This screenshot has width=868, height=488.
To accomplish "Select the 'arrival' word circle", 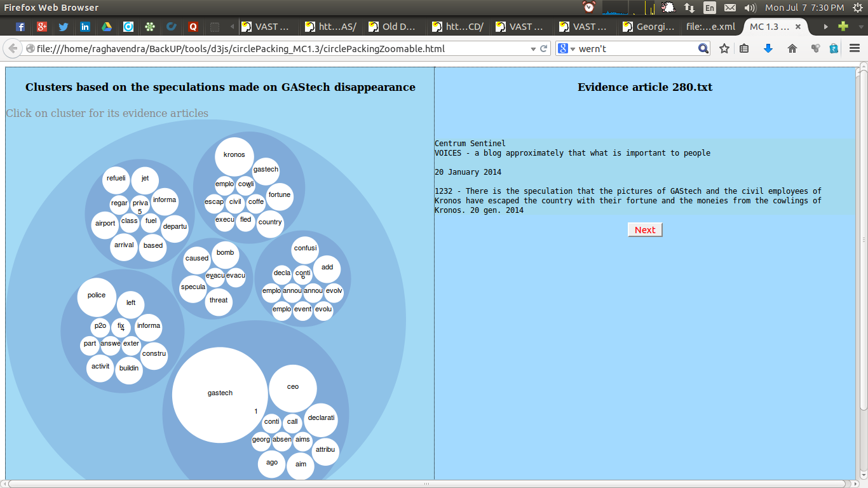I will click(x=124, y=247).
